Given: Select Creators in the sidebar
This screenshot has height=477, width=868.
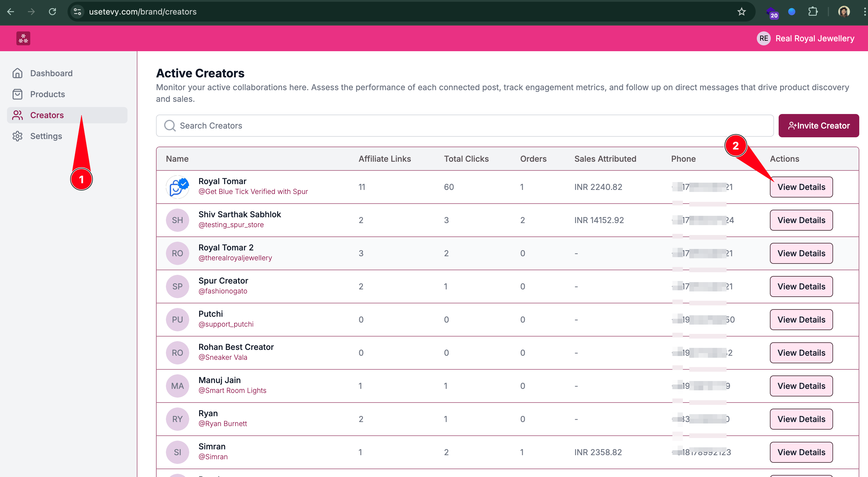Looking at the screenshot, I should pyautogui.click(x=67, y=115).
